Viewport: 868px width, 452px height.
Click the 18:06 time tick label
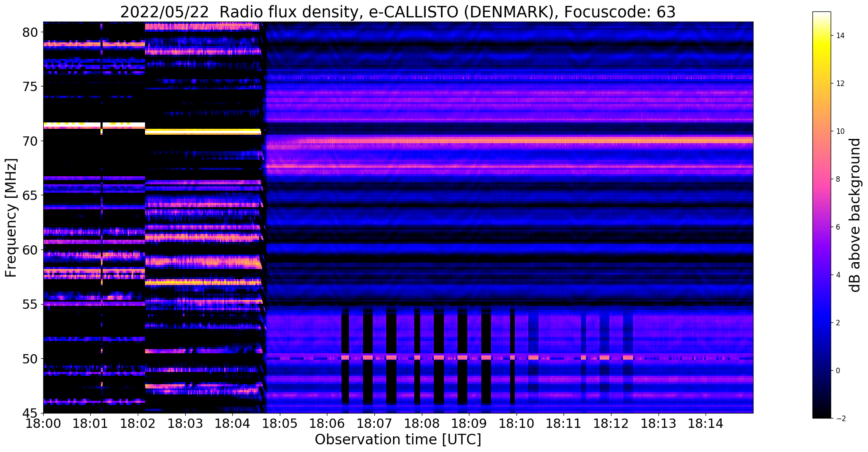pos(327,423)
